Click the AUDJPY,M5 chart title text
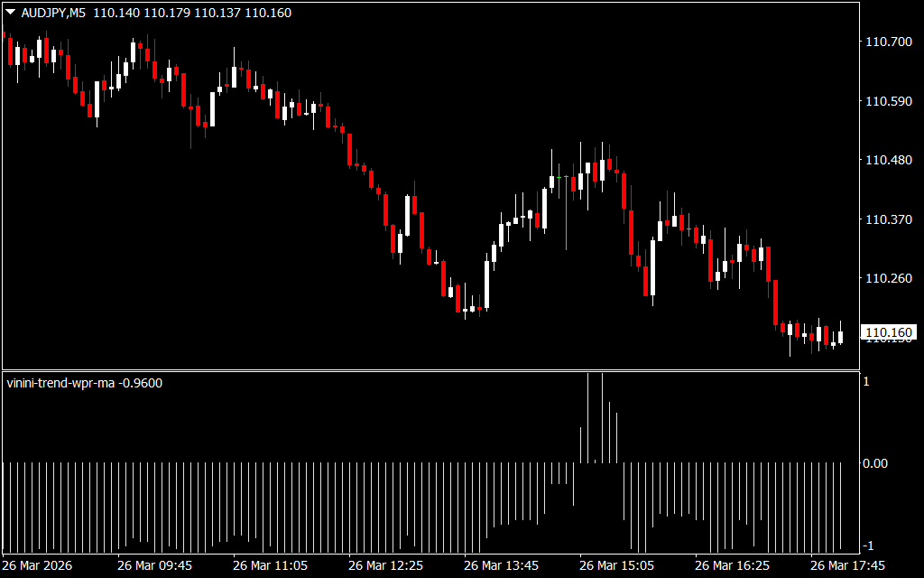 52,14
